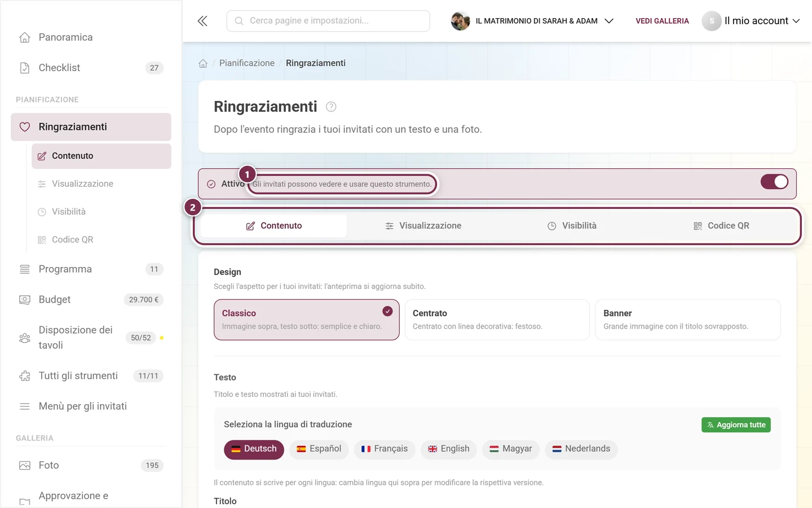Switch to the Codice QR tab
The width and height of the screenshot is (812, 508).
pyautogui.click(x=721, y=226)
